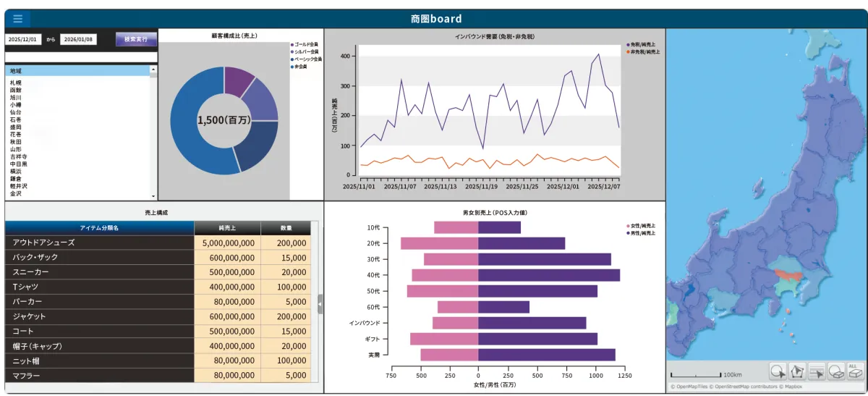The width and height of the screenshot is (868, 396).
Task: Select the circle selection map tool
Action: coord(778,371)
